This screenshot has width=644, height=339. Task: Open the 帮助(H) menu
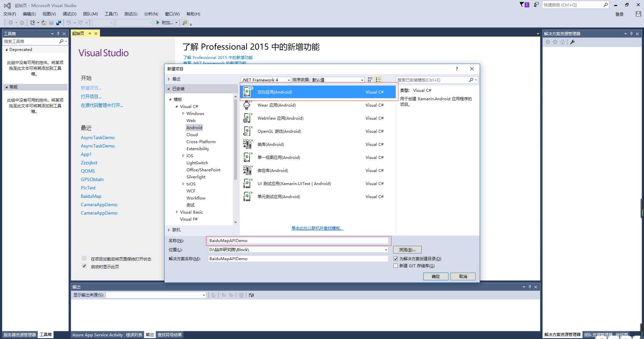pos(193,14)
